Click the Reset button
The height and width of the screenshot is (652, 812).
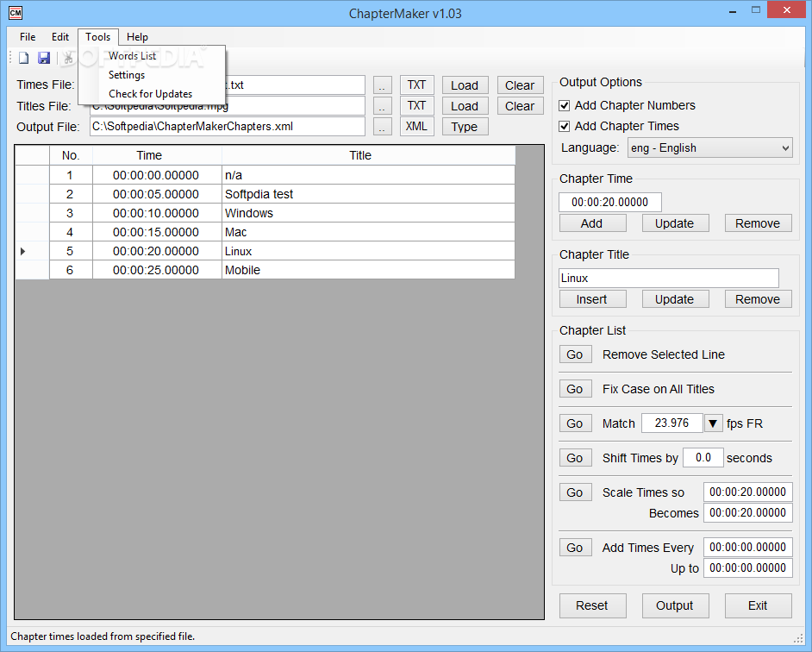(x=592, y=606)
